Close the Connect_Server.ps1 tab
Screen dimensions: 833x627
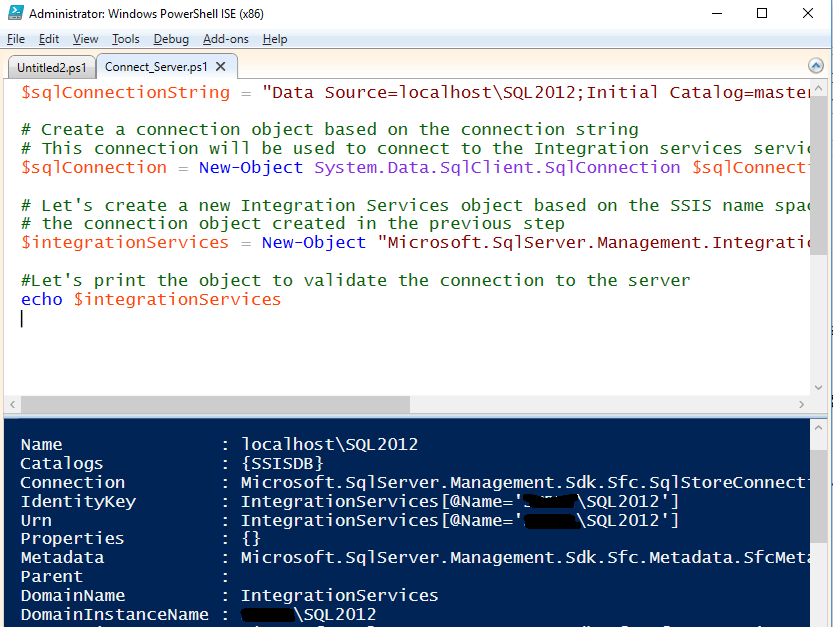point(220,66)
